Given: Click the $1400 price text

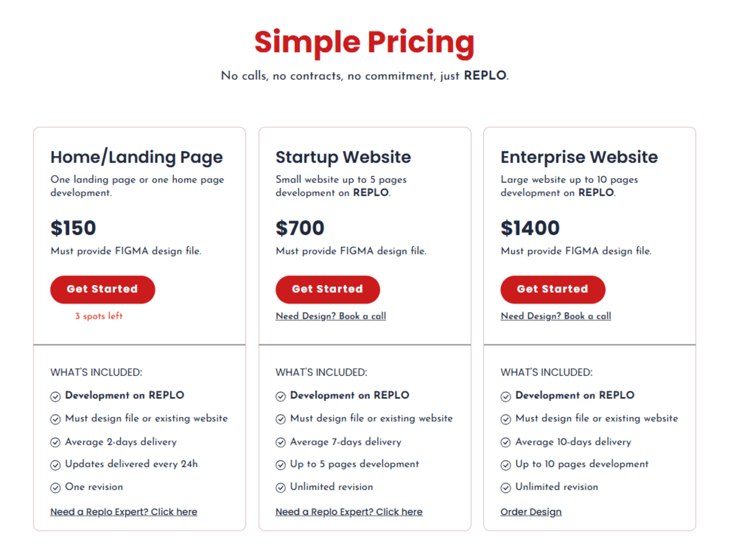Looking at the screenshot, I should point(530,228).
